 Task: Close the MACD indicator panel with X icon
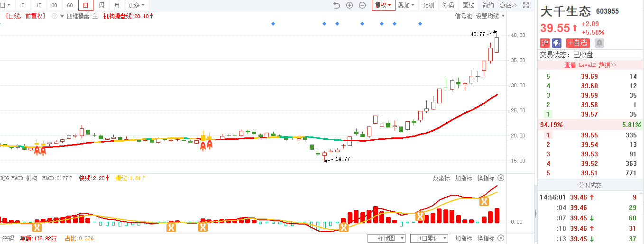click(x=501, y=178)
